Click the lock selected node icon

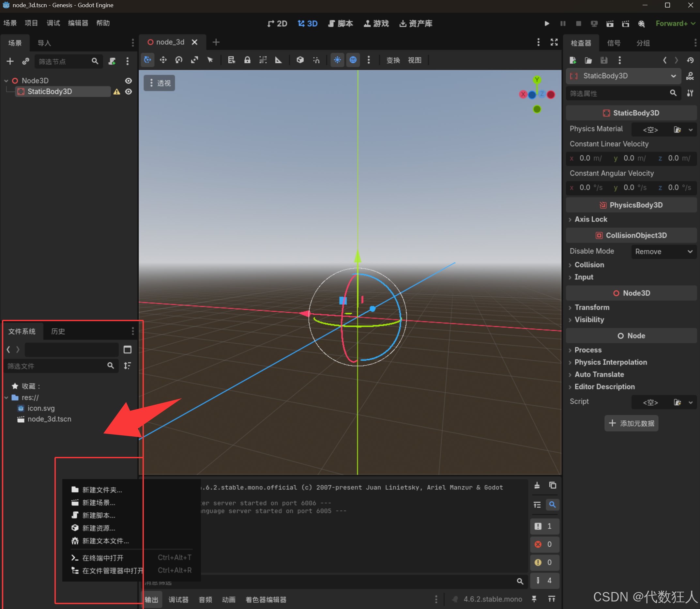tap(247, 60)
